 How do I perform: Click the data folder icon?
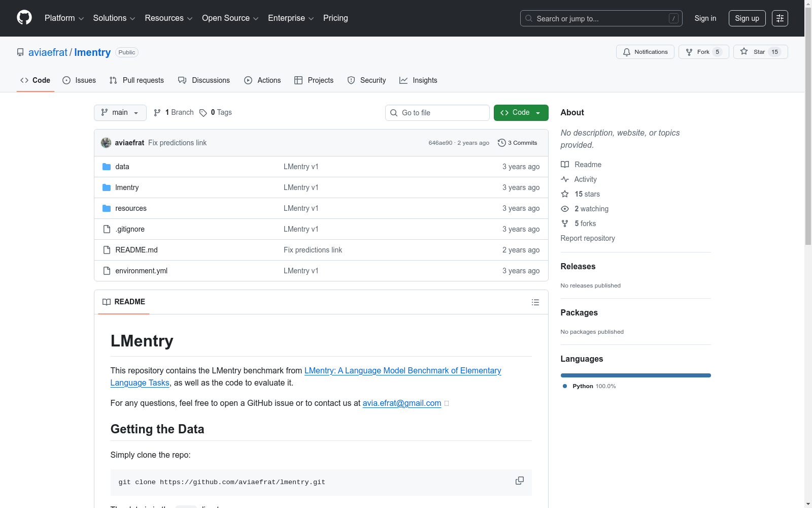pyautogui.click(x=107, y=167)
